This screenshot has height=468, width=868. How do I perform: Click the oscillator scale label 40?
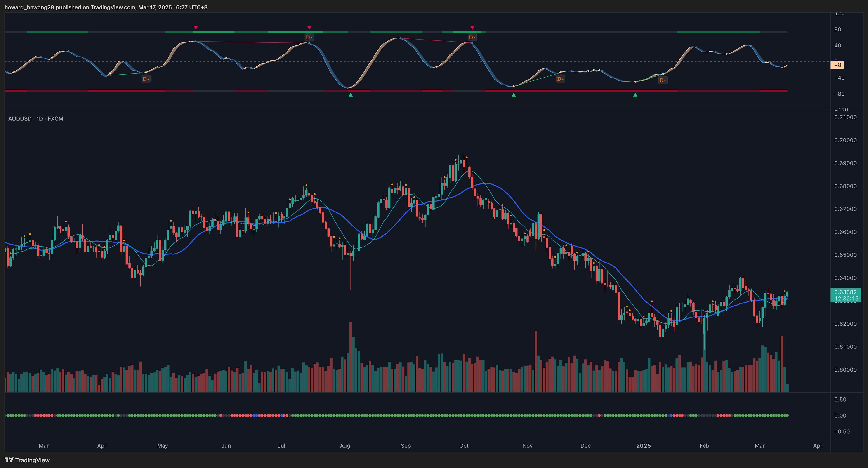coord(838,45)
